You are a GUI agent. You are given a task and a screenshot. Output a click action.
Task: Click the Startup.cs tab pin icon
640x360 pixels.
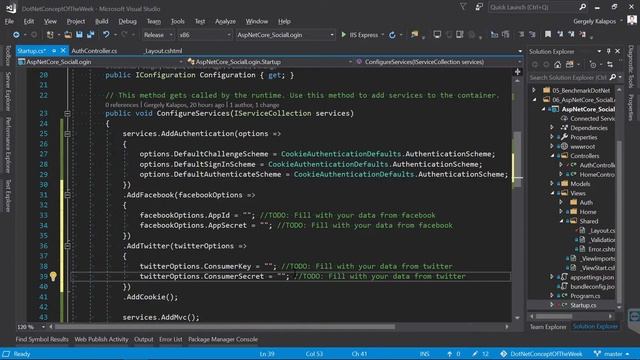tap(54, 51)
